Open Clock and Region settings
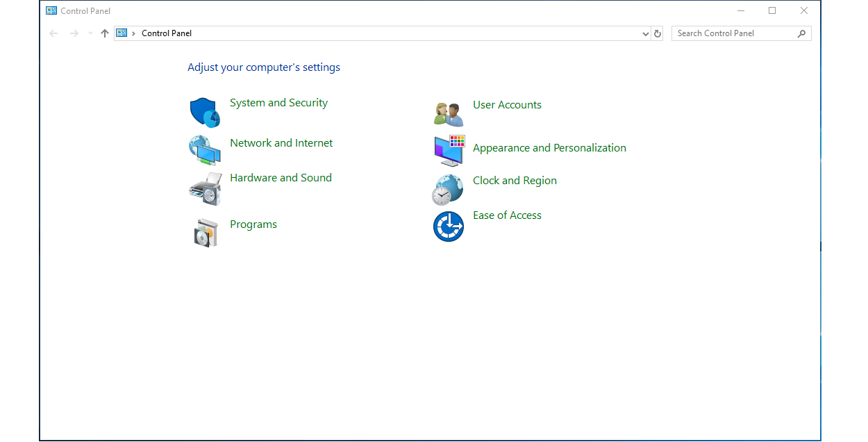Screen dimensions: 868x442 pos(515,180)
